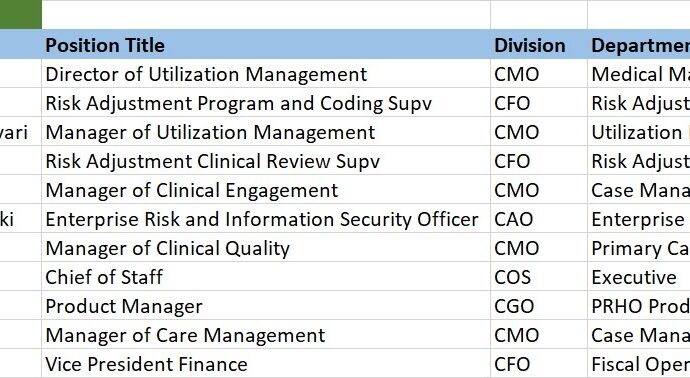Click Risk Adjustment Program and Coding Supv
The height and width of the screenshot is (378, 690).
click(x=266, y=103)
